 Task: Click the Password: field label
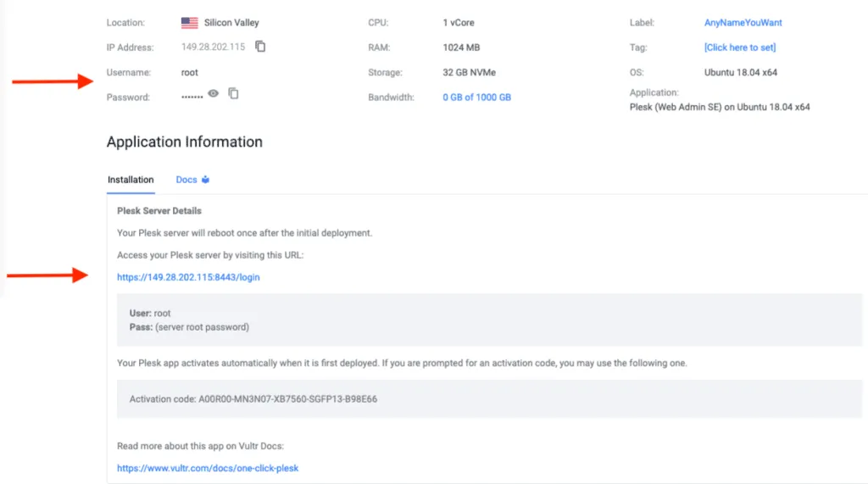click(x=128, y=97)
